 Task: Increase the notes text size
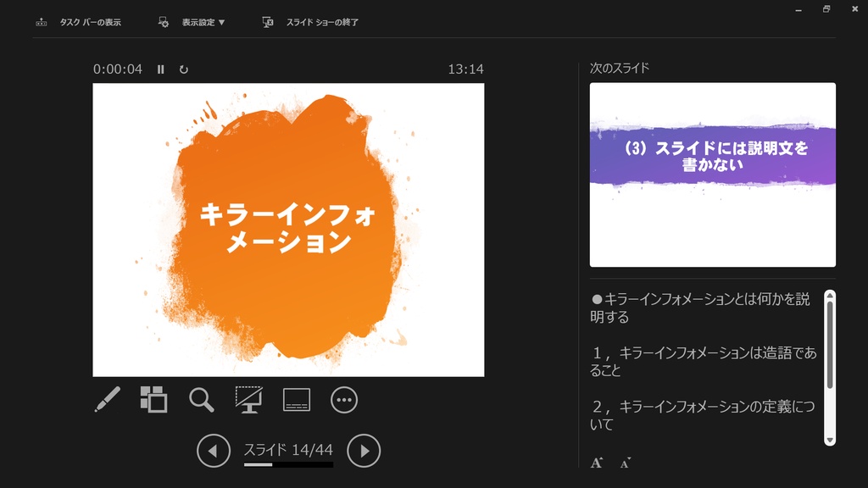pyautogui.click(x=596, y=463)
